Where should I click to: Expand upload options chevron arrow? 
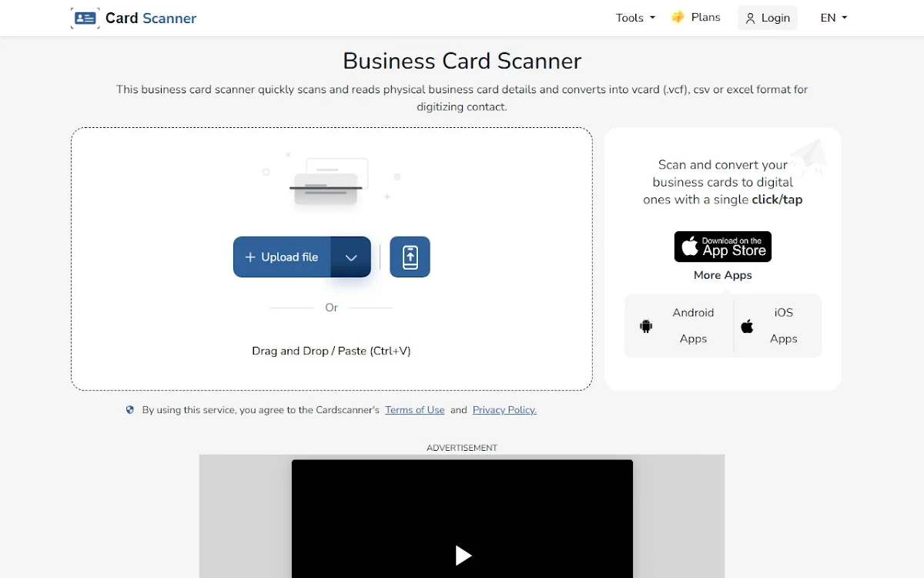coord(351,257)
